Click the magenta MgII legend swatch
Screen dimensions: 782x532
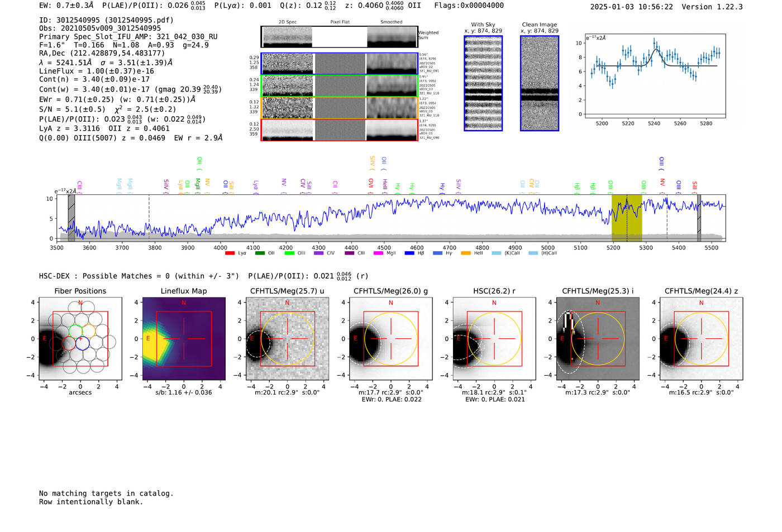[x=379, y=253]
